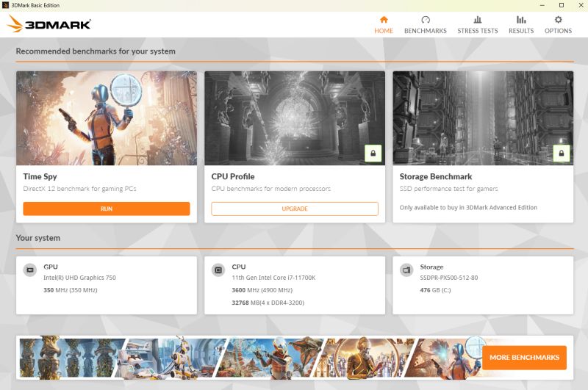Open the Time Spy thumbnail image

pyautogui.click(x=107, y=118)
